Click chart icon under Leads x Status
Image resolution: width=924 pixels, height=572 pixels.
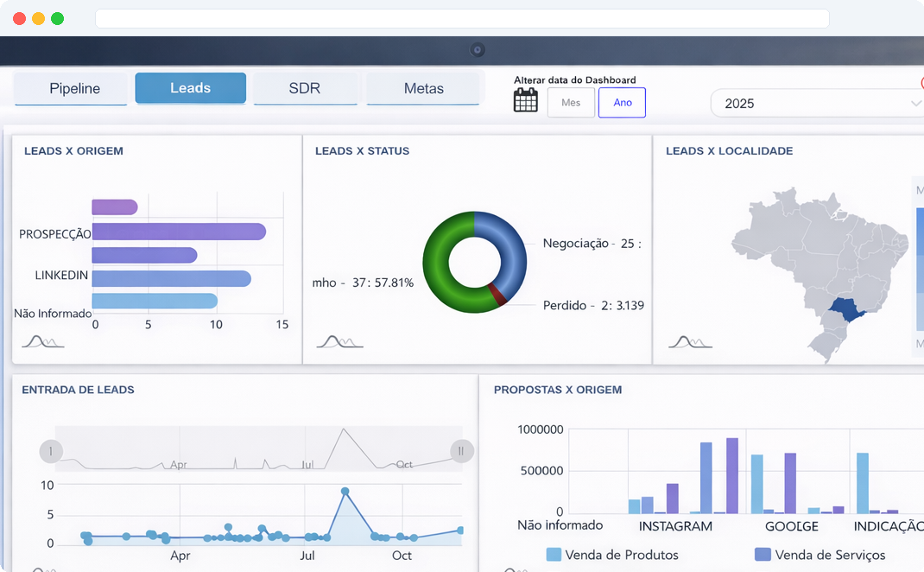pyautogui.click(x=339, y=341)
